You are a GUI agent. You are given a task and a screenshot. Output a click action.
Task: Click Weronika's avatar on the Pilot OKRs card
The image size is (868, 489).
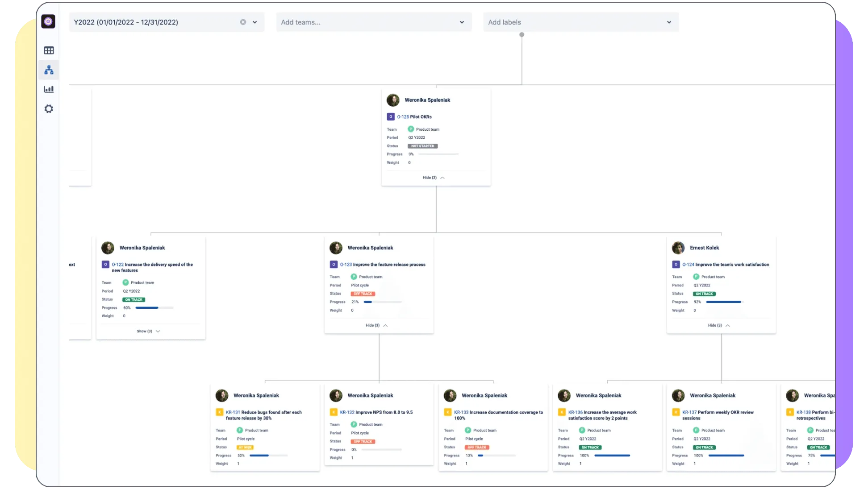tap(393, 100)
